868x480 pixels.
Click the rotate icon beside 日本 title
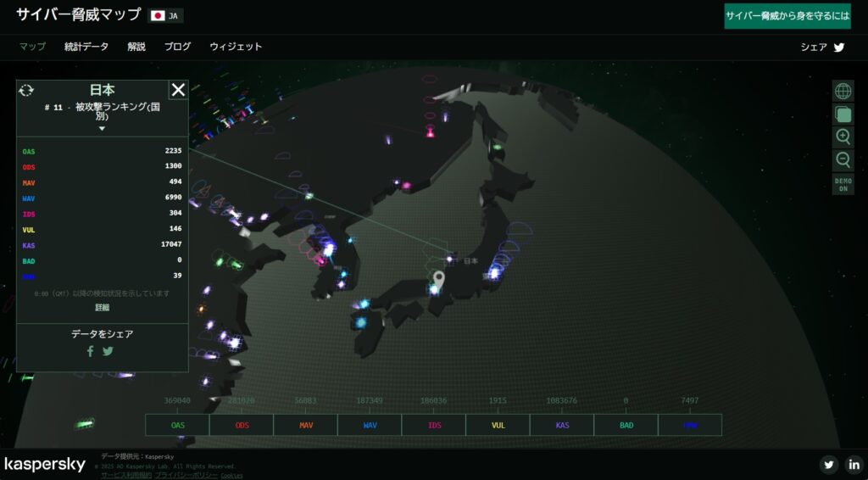point(26,90)
